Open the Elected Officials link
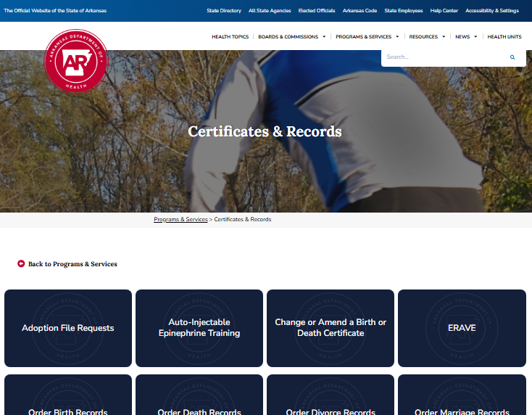Screen dimensions: 532x415 tap(317, 11)
